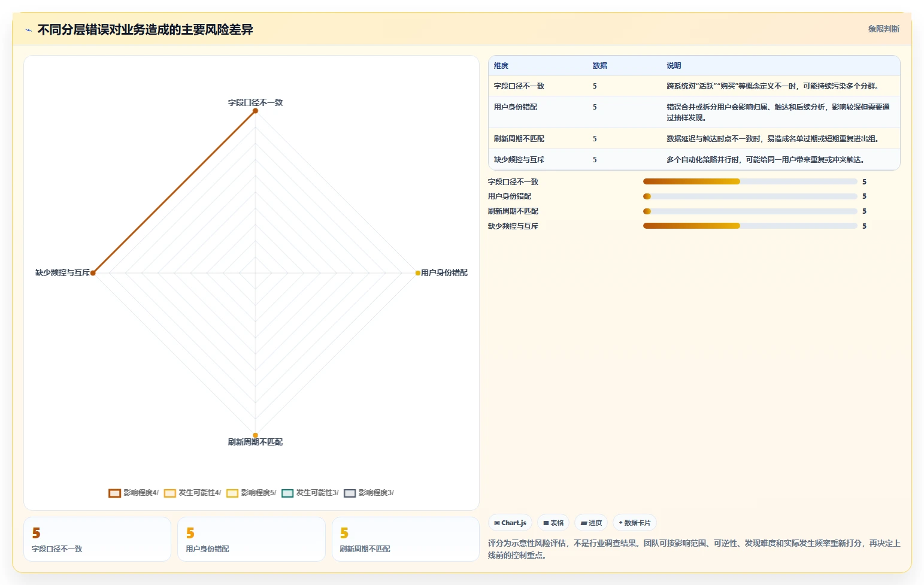
Task: Click the radar axis label 字段口径不一致
Action: coord(255,102)
